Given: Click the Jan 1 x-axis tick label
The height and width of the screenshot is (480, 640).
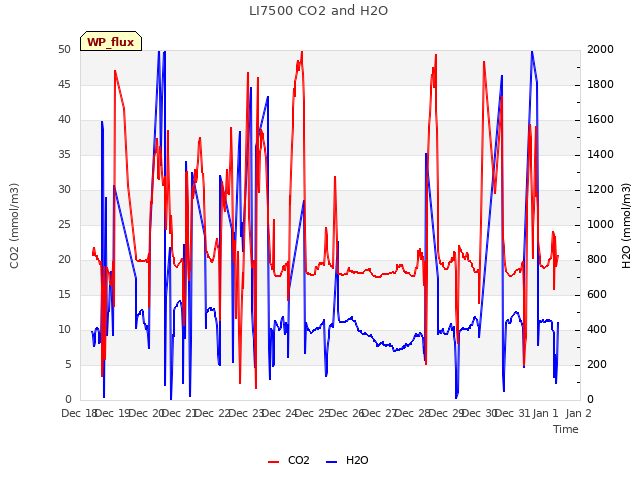Looking at the screenshot, I should click(545, 413).
